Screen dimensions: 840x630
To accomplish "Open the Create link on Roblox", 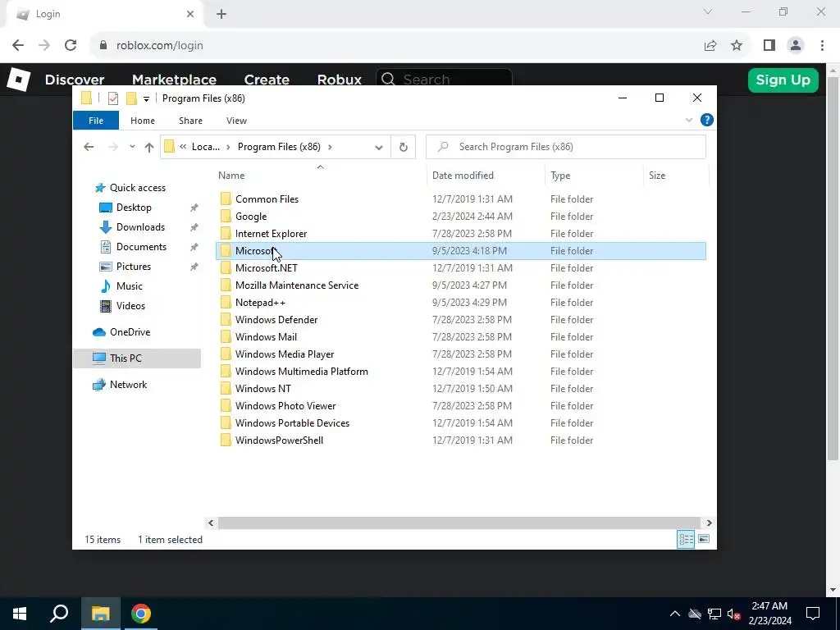I will [x=267, y=80].
